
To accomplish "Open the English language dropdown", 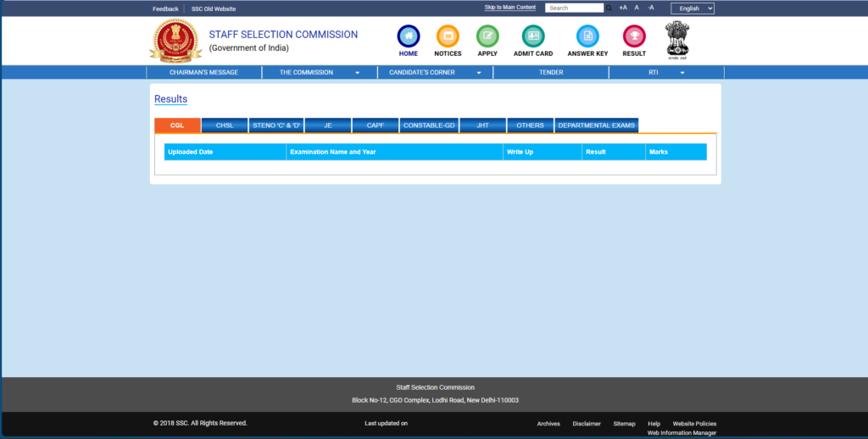I will point(693,8).
